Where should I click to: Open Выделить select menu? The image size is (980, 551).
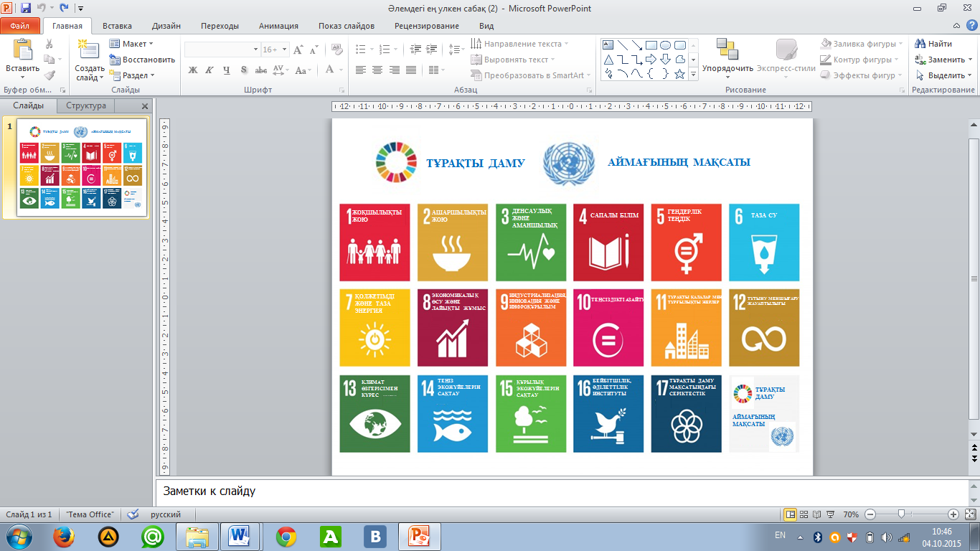tap(945, 75)
